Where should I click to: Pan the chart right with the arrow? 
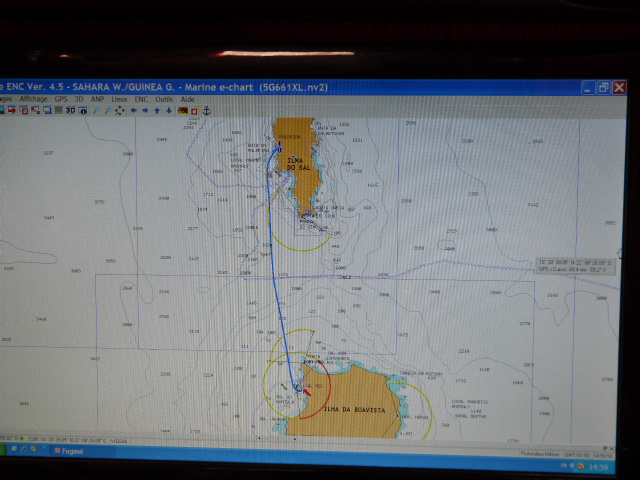(145, 111)
